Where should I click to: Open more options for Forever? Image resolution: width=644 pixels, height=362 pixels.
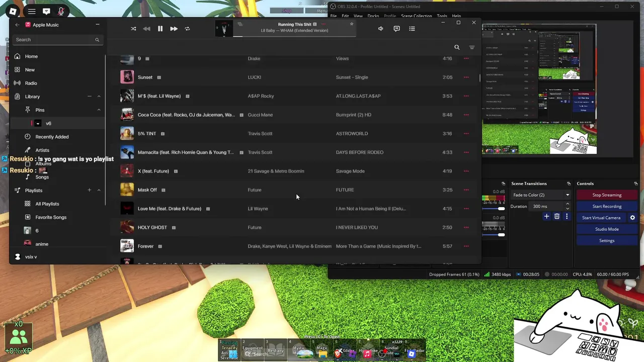466,246
